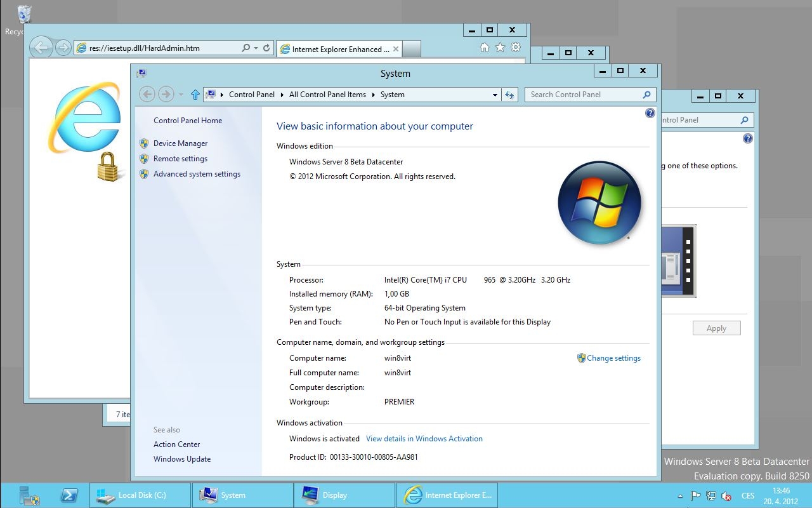
Task: Select All Control Panel Items breadcrumb
Action: [x=327, y=95]
